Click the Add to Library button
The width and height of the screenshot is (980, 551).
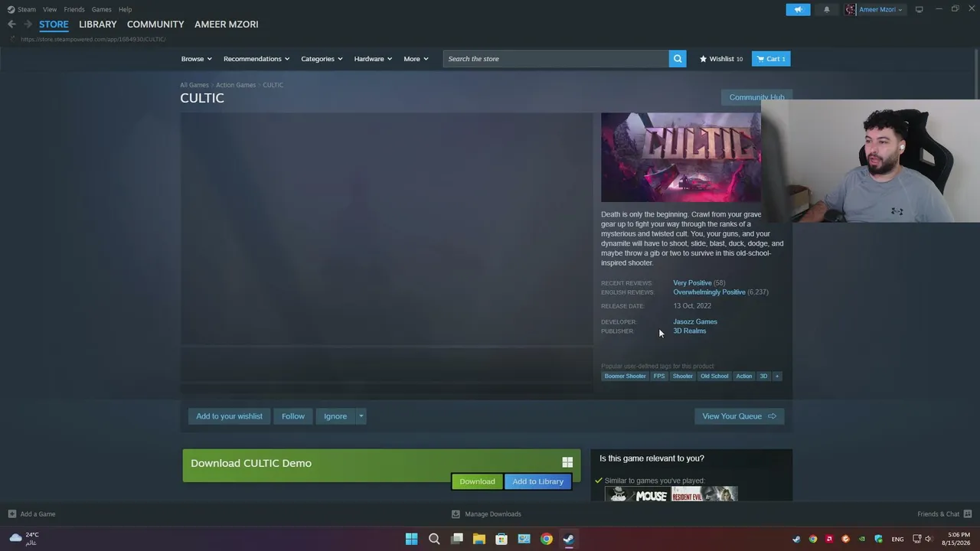[x=537, y=481]
